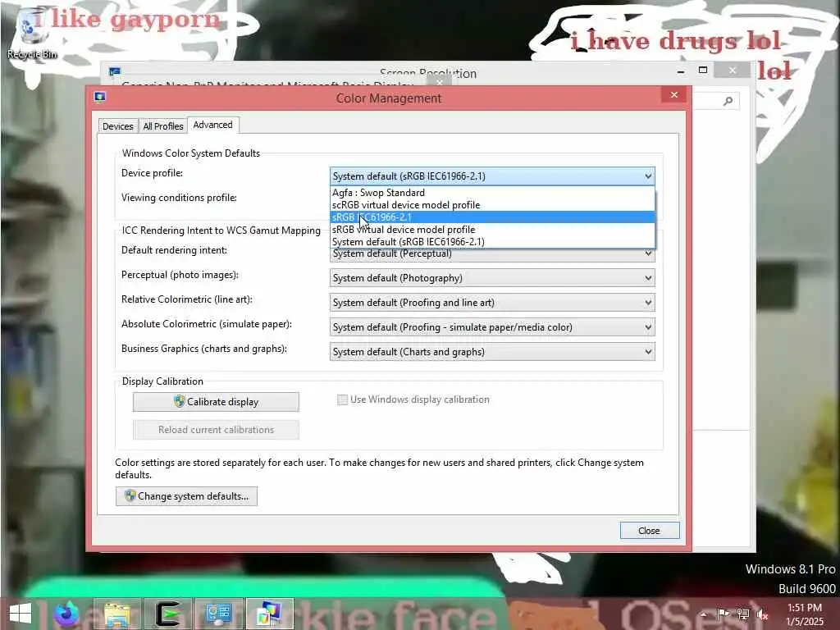Select scRGB virtual device model profile option
The height and width of the screenshot is (630, 840).
pos(492,204)
